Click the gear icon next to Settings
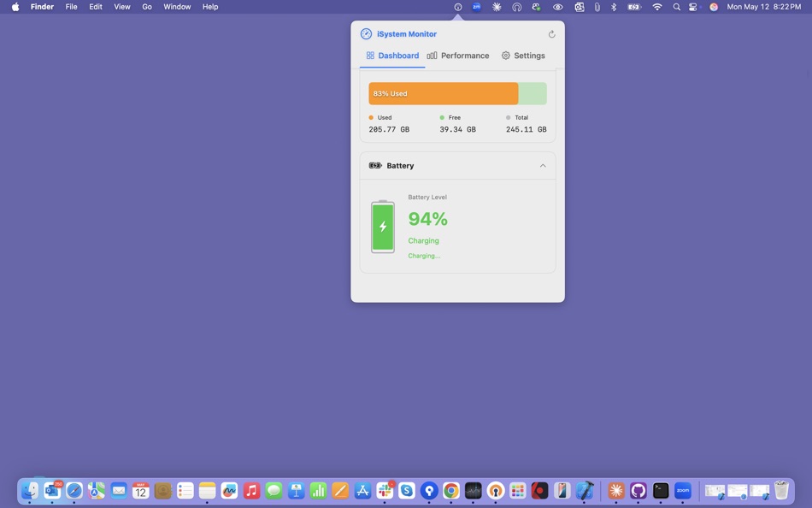Image resolution: width=812 pixels, height=508 pixels. [504, 55]
